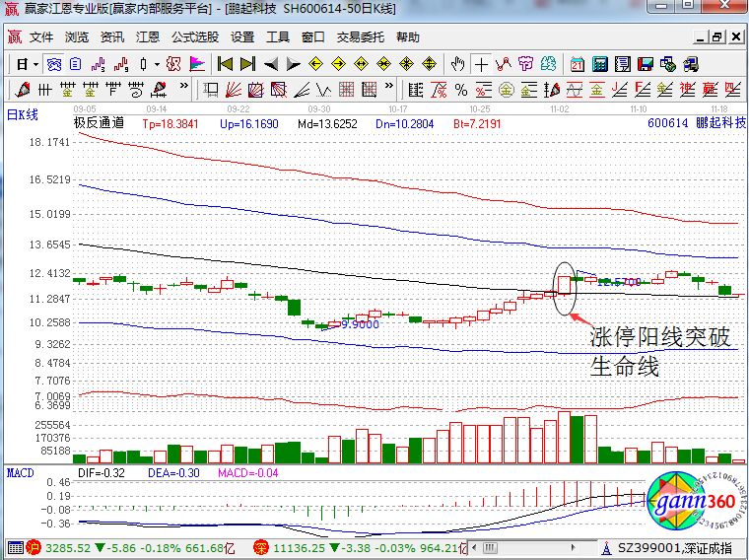Expand the candlestick style dropdown arrow
The image size is (749, 560).
pyautogui.click(x=158, y=64)
